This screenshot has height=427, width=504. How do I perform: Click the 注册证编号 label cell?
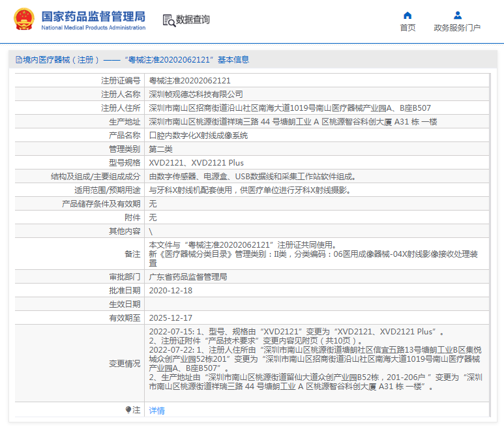tap(80, 81)
